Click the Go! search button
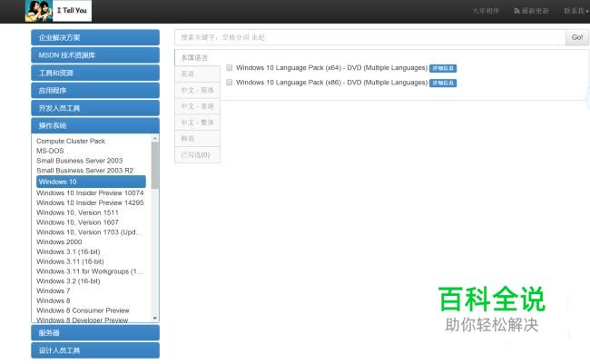 click(576, 37)
